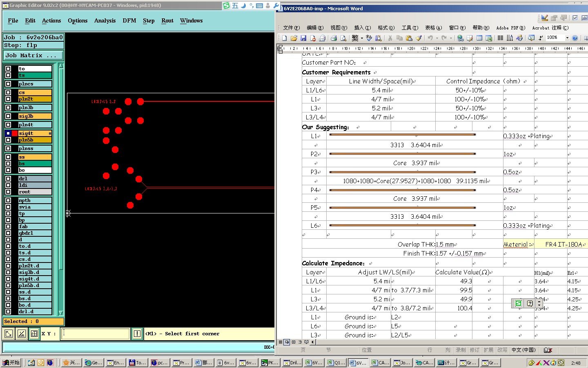588x368 pixels.
Task: Save the Word document with floppy icon
Action: coord(303,38)
